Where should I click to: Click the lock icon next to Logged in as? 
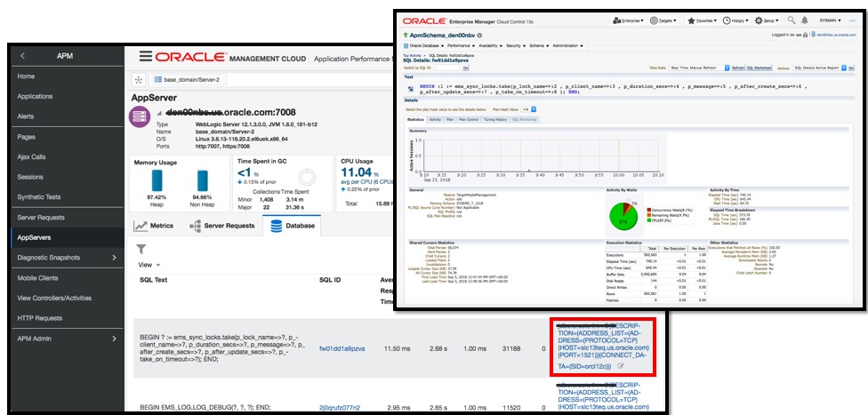coord(805,35)
